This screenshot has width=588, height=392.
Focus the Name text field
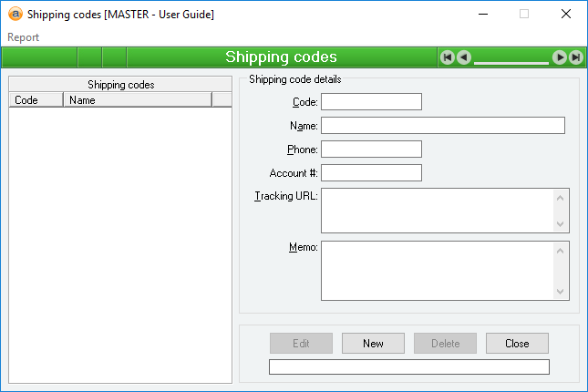(442, 125)
